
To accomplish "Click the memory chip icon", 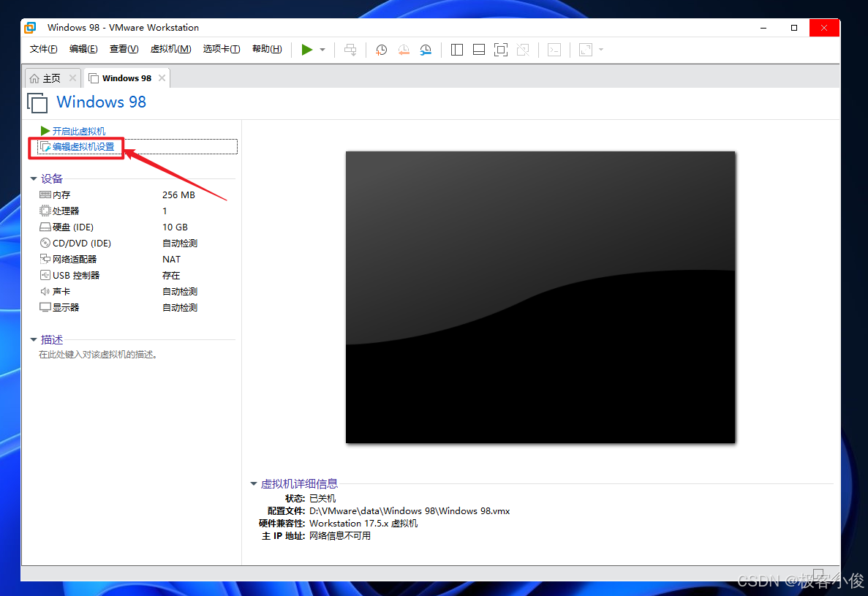I will click(45, 195).
